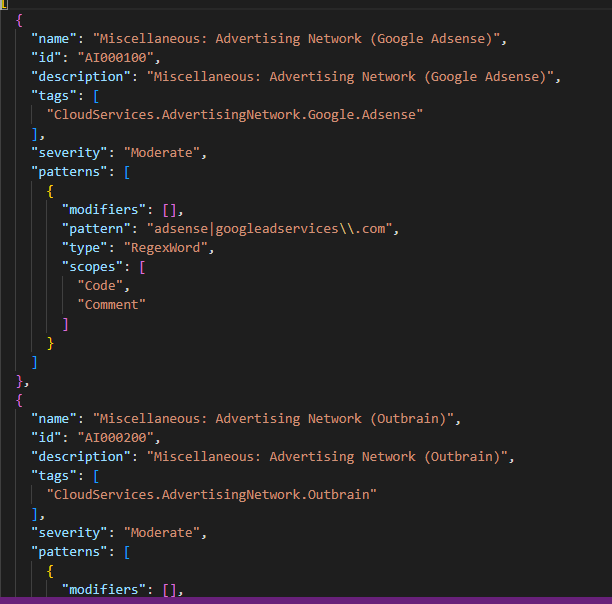Viewport: 612px width, 604px height.
Task: Click the "pattern" key in first rule
Action: [x=96, y=229]
